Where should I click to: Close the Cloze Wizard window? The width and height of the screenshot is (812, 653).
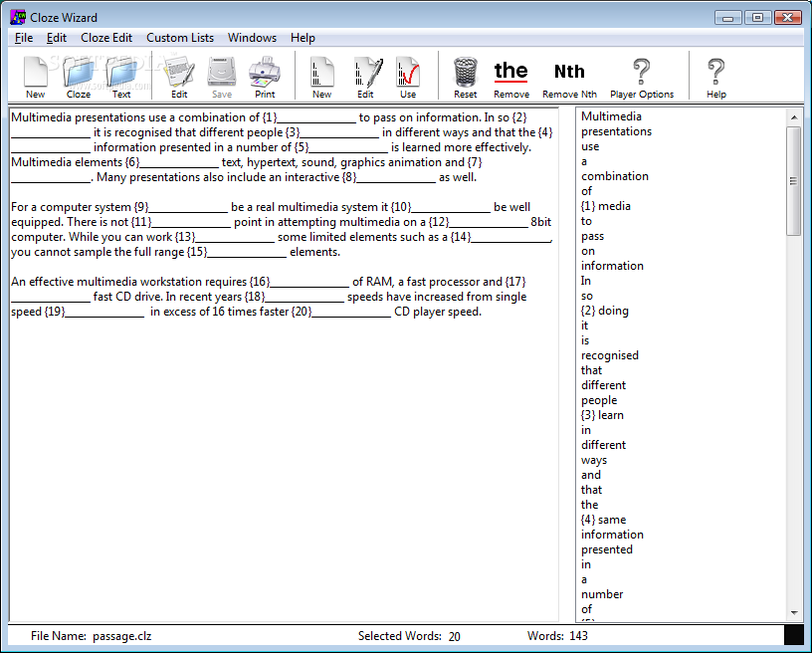click(x=788, y=17)
